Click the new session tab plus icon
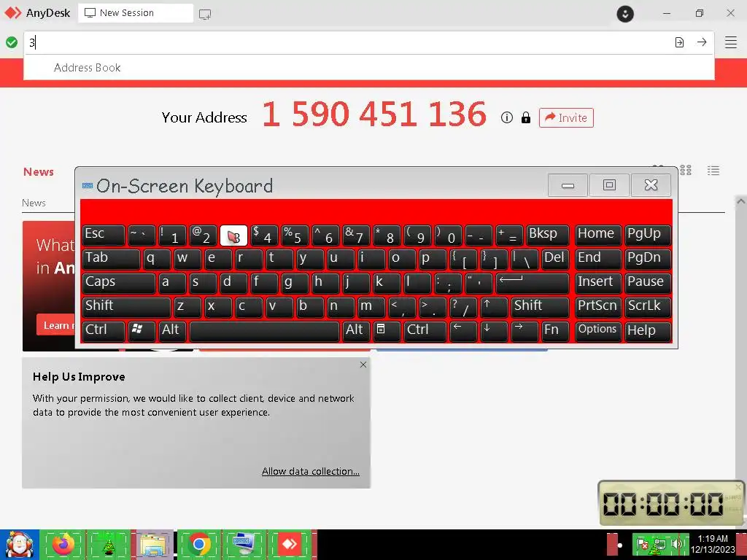Viewport: 747px width, 560px height. 205,15
